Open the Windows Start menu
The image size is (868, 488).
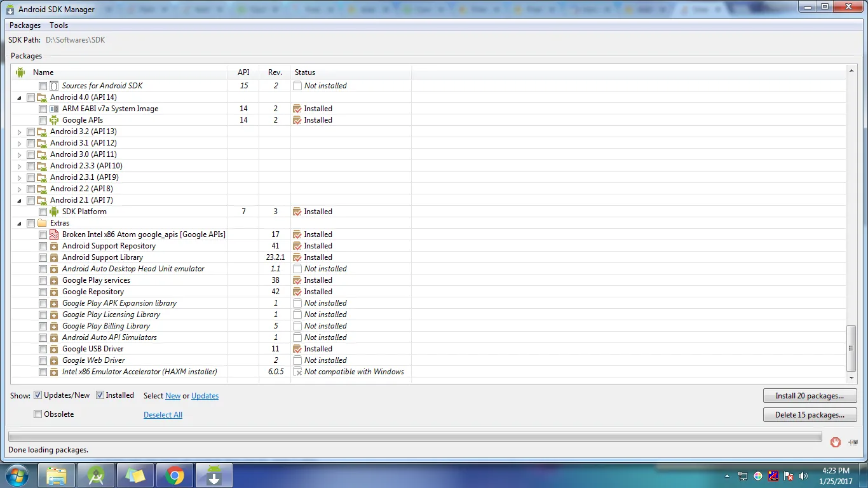point(16,475)
